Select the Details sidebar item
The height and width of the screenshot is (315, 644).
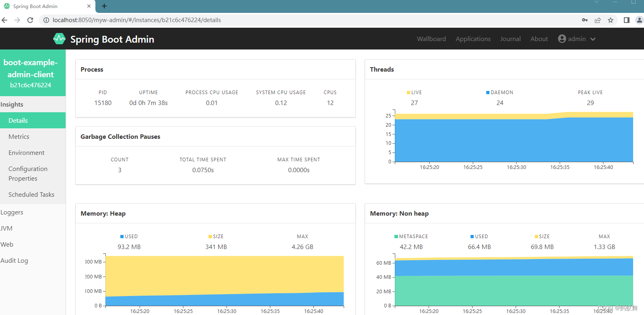click(33, 120)
